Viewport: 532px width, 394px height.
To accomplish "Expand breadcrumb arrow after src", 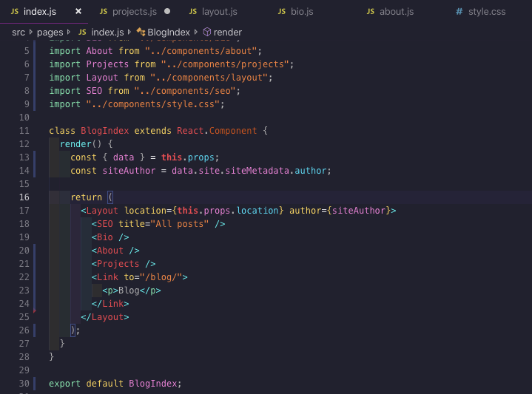I will pos(31,32).
